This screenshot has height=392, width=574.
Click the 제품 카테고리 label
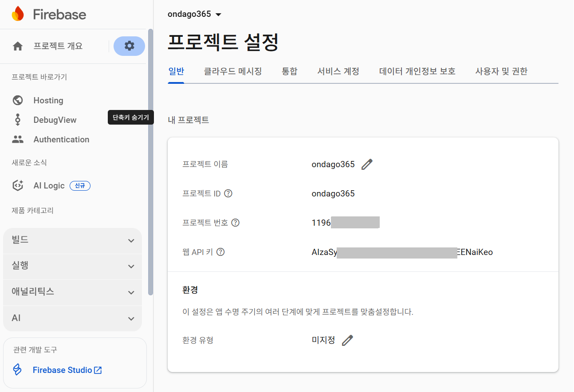click(32, 211)
